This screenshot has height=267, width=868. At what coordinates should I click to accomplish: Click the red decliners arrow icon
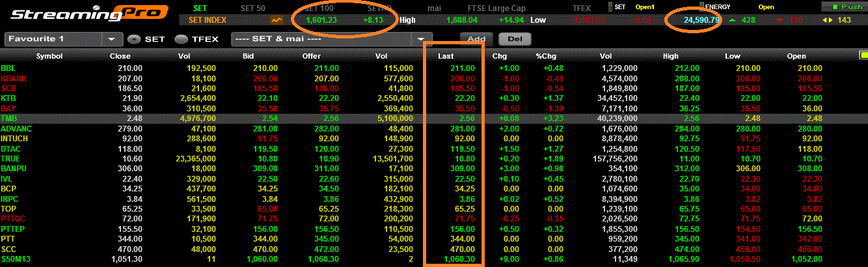[780, 21]
